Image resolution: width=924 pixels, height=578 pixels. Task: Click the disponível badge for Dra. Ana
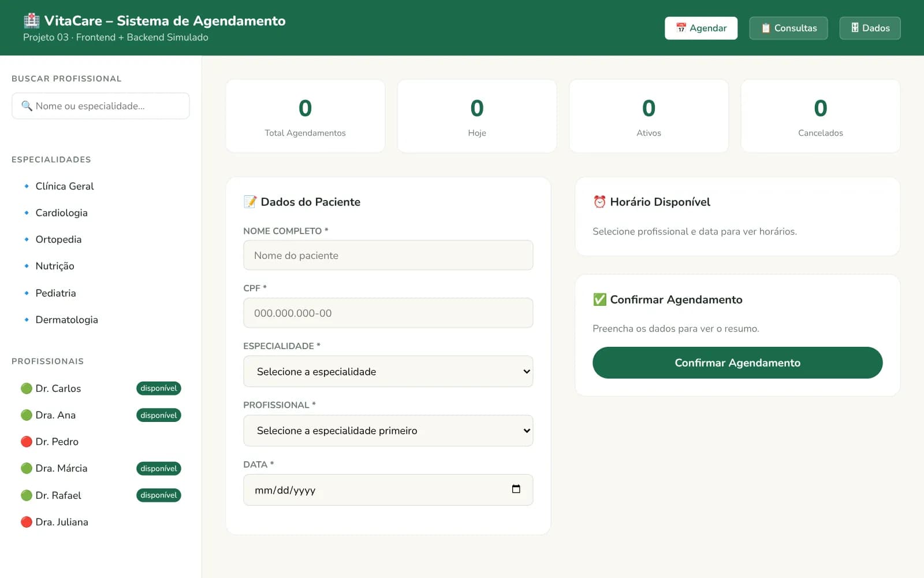tap(159, 415)
